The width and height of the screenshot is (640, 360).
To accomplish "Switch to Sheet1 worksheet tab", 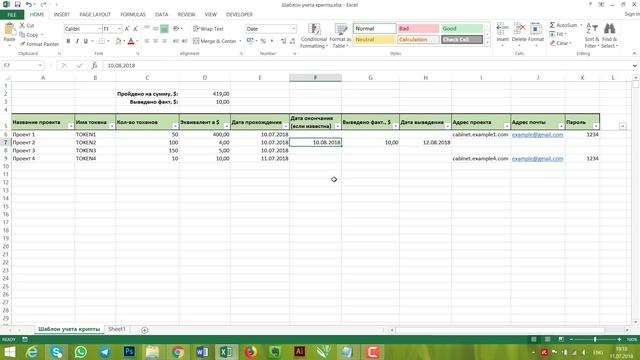I will [117, 329].
